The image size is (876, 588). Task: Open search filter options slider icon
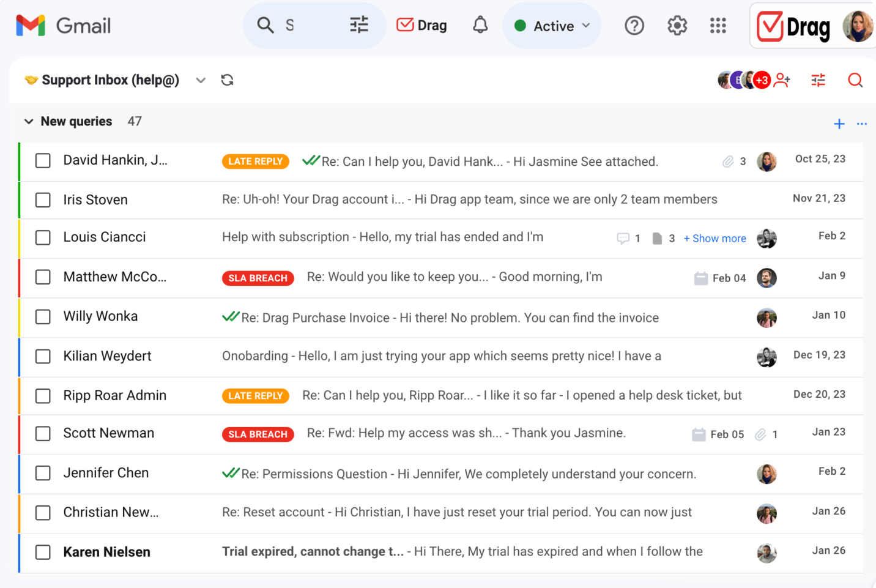pyautogui.click(x=359, y=25)
